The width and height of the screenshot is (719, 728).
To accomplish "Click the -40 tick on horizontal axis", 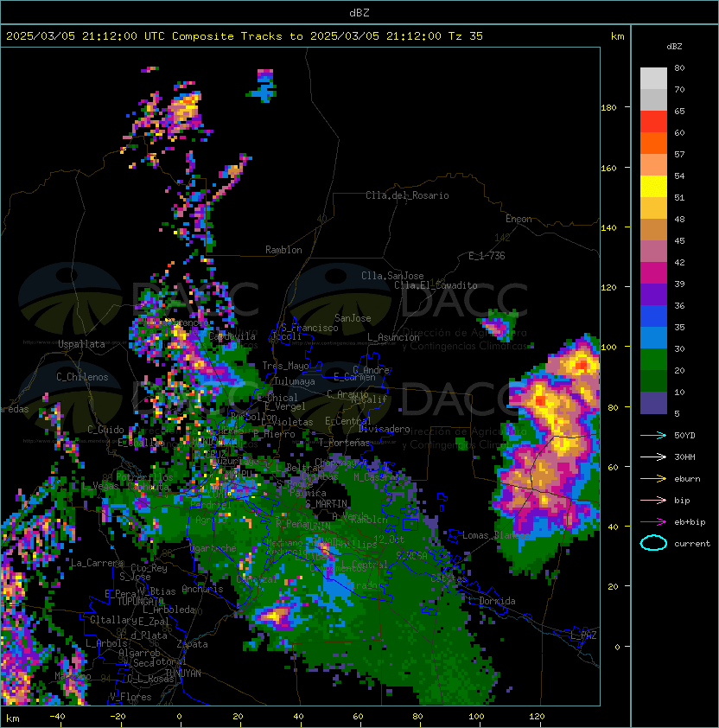I will (57, 717).
